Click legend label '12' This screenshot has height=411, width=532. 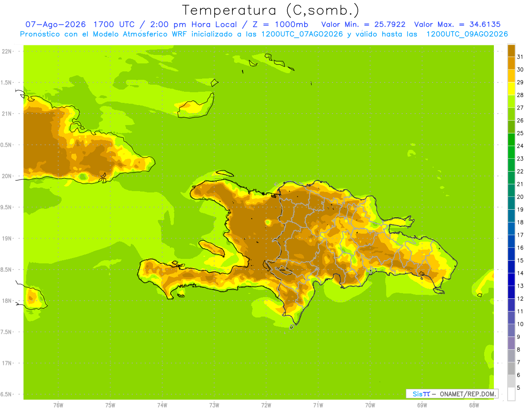point(520,298)
